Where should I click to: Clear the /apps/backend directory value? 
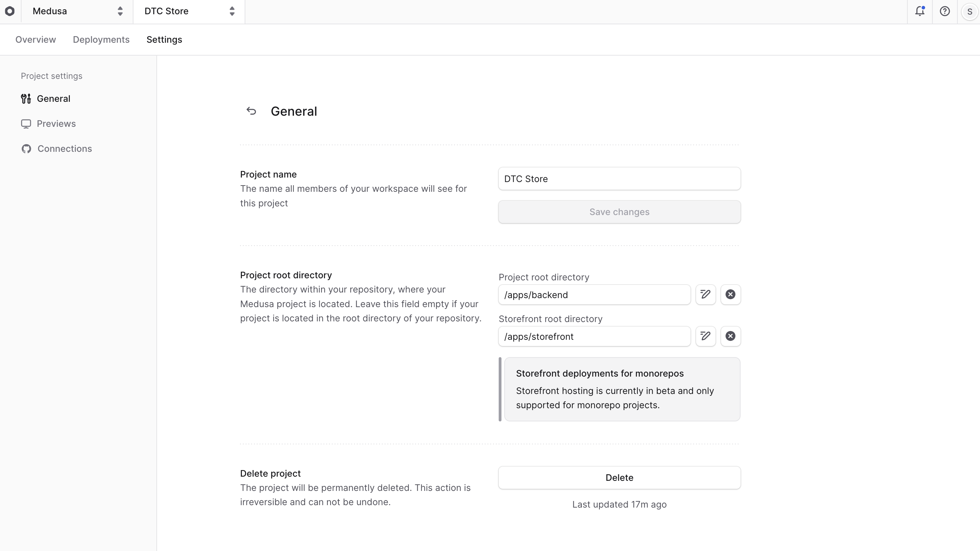point(730,294)
